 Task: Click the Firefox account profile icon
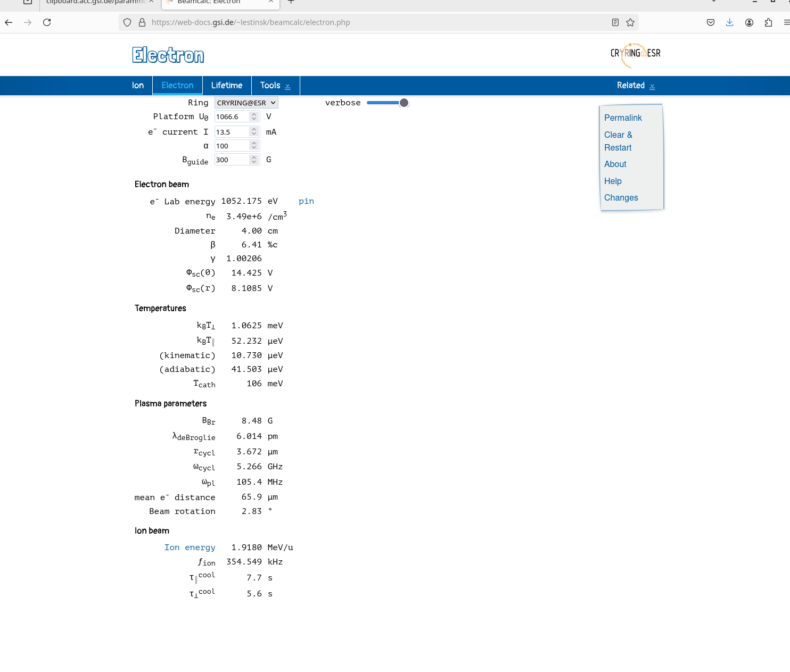[749, 22]
